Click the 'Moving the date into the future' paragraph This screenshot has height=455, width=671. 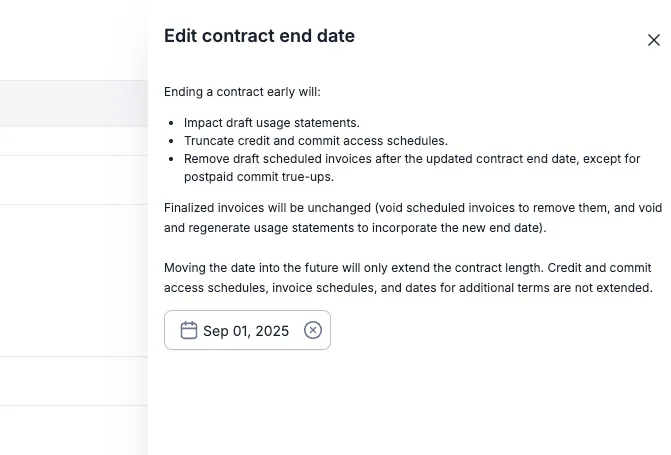pos(407,268)
